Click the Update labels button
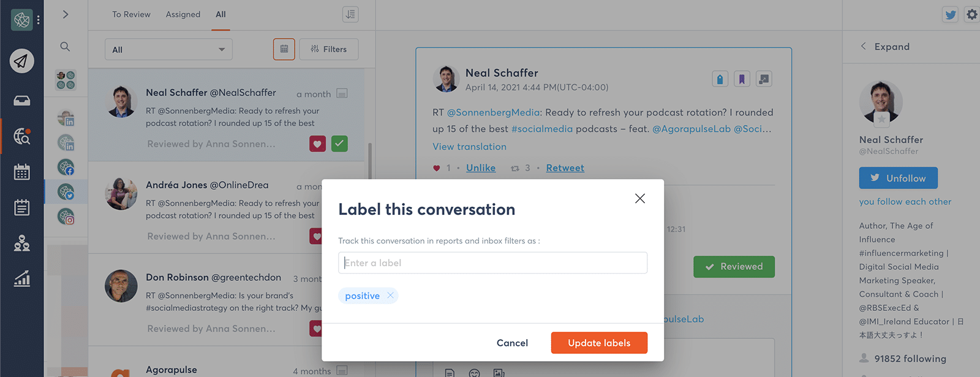 [x=599, y=343]
